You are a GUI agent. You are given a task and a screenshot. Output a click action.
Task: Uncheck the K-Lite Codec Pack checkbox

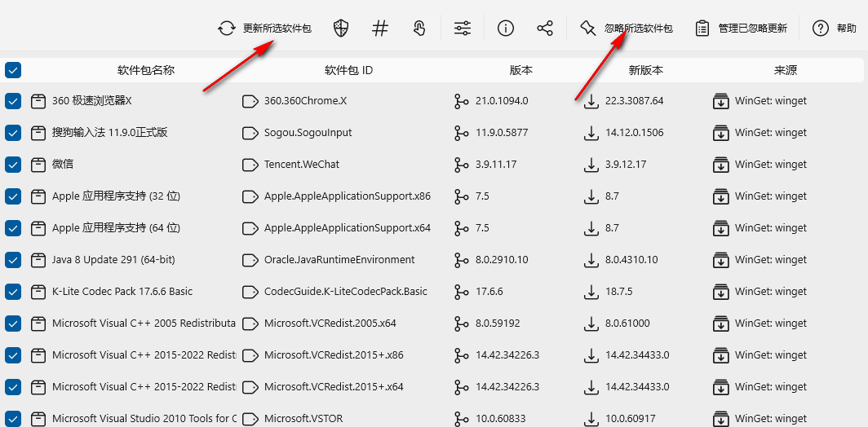pyautogui.click(x=13, y=292)
